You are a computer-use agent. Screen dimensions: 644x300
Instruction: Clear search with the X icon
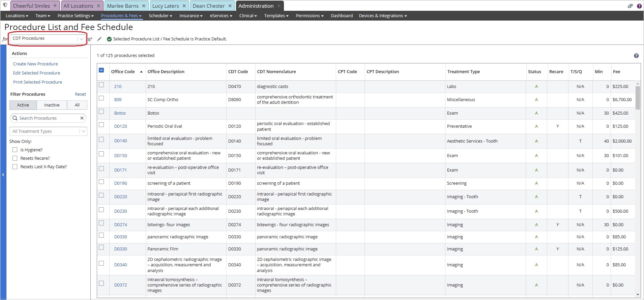pos(82,118)
